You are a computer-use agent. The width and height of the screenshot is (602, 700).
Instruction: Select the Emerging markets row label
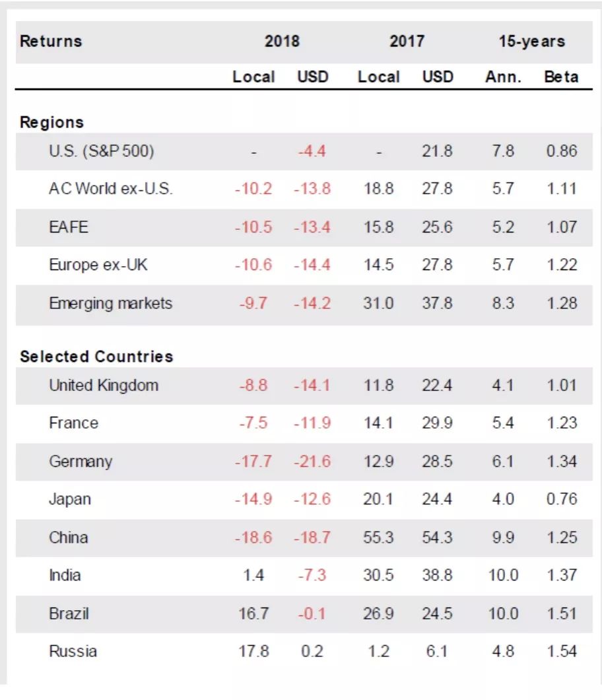coord(110,303)
